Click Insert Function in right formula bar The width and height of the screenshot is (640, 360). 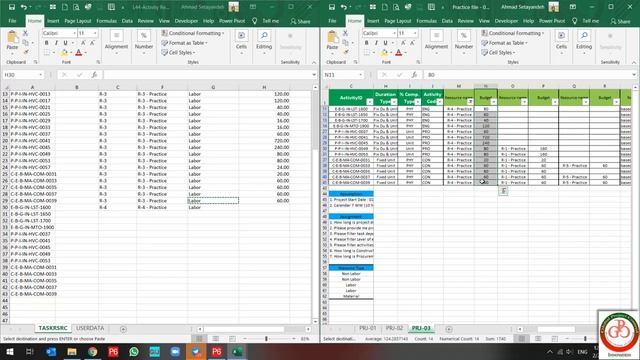tap(414, 75)
